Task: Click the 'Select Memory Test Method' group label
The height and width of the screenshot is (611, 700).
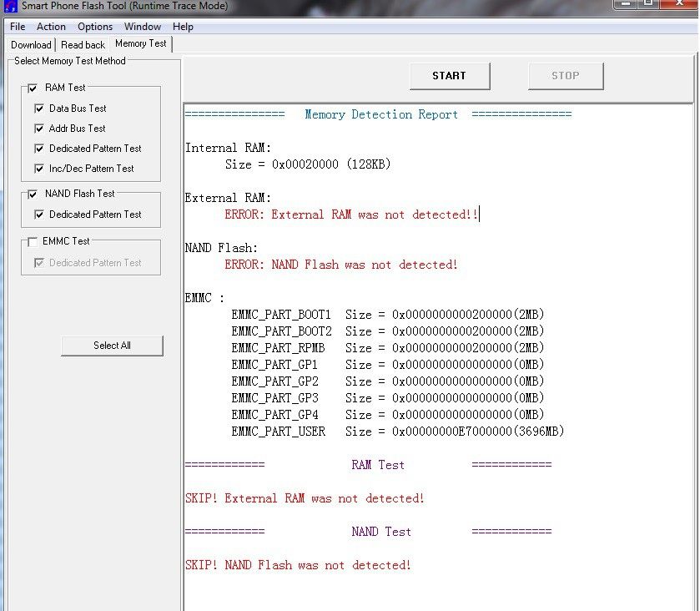Action: pos(70,61)
